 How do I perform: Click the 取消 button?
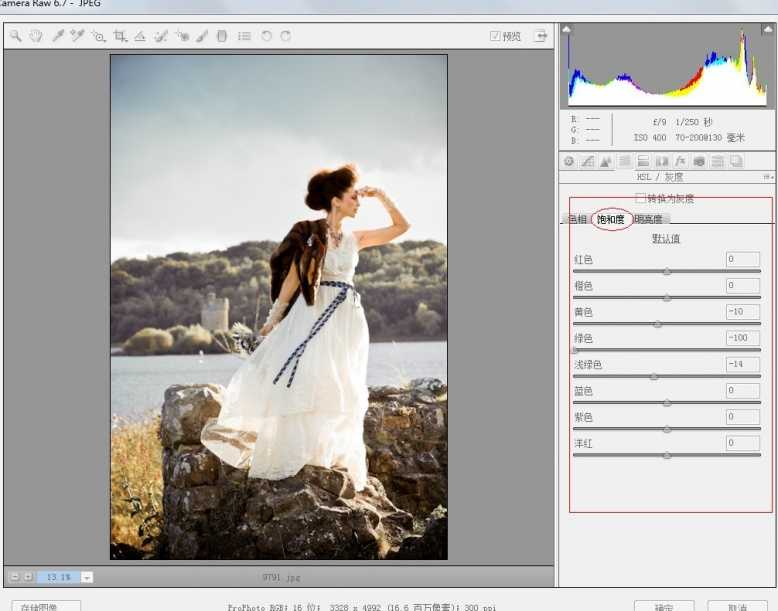737,606
